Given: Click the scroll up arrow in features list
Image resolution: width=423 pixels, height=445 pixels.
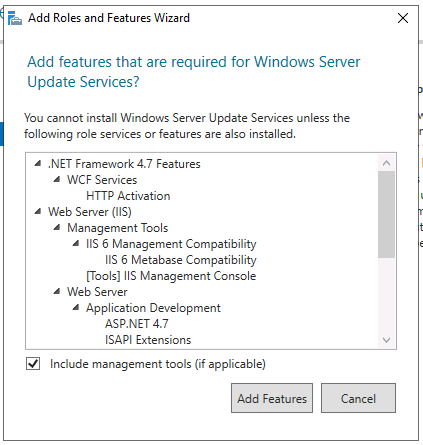Looking at the screenshot, I should point(386,163).
